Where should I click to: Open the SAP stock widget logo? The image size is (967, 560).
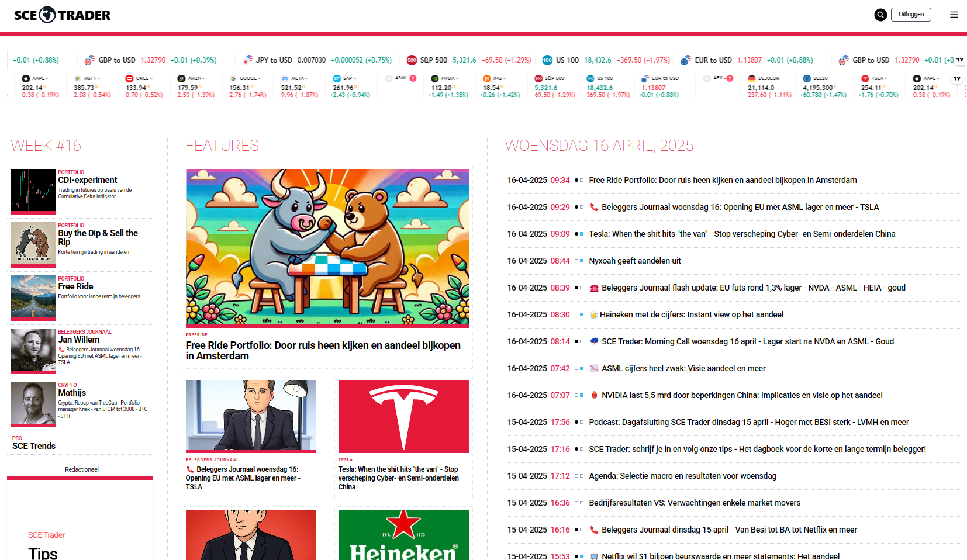tap(337, 78)
